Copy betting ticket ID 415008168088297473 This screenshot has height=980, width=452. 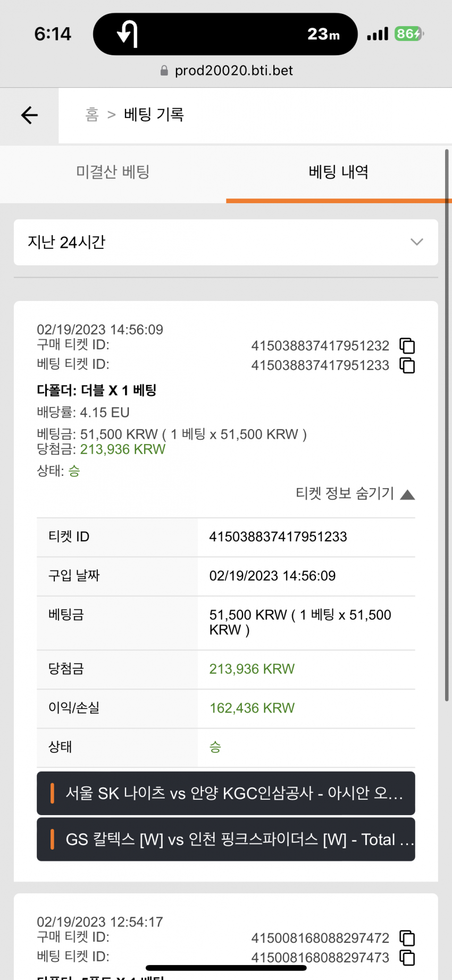(x=407, y=958)
